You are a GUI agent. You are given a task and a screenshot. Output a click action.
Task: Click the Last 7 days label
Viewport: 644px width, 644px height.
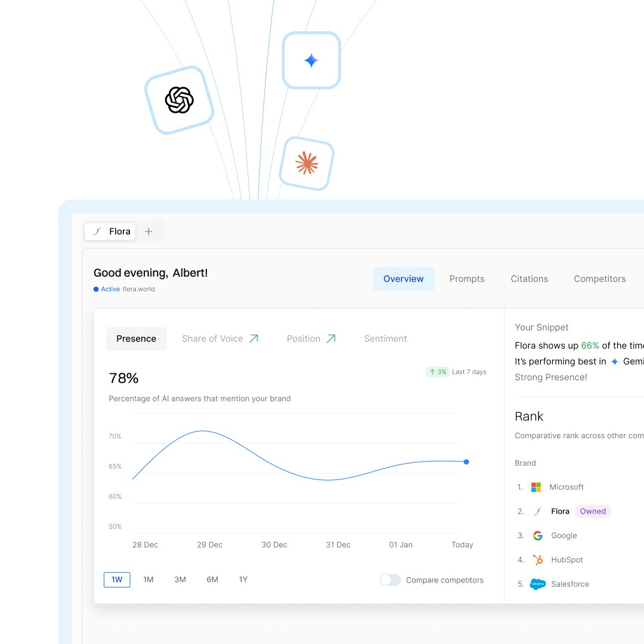(x=469, y=371)
